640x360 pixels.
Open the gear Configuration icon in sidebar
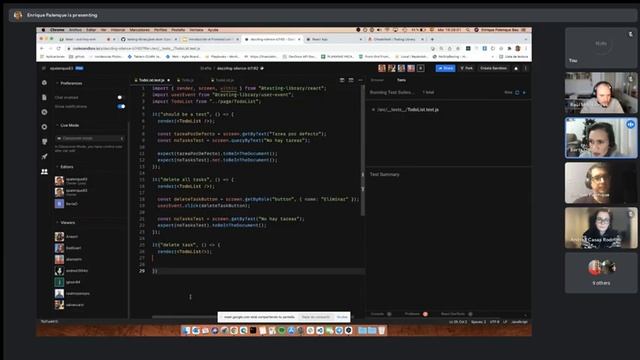(x=44, y=127)
